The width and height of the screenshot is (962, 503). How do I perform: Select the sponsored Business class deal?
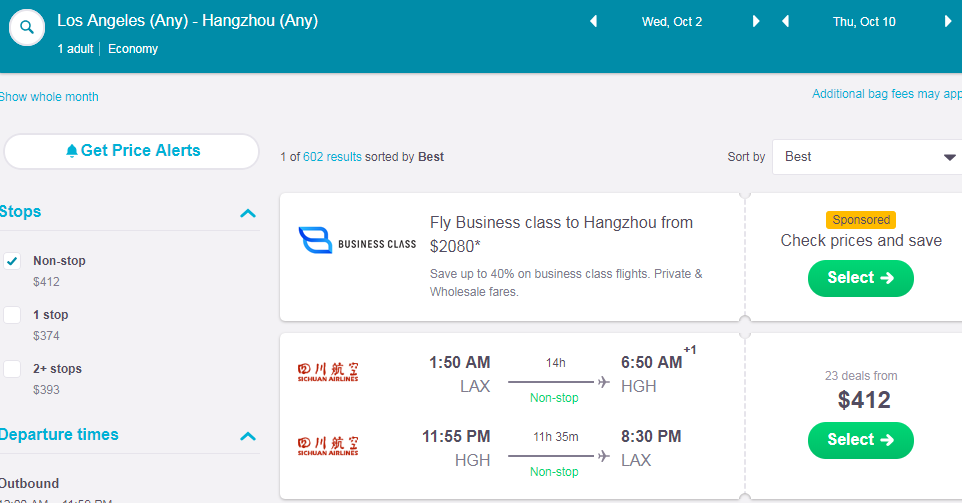click(860, 278)
